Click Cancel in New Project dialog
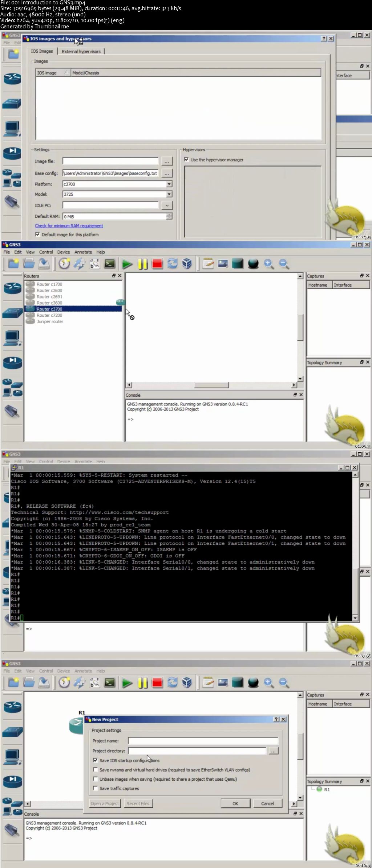The width and height of the screenshot is (372, 868). click(x=267, y=803)
